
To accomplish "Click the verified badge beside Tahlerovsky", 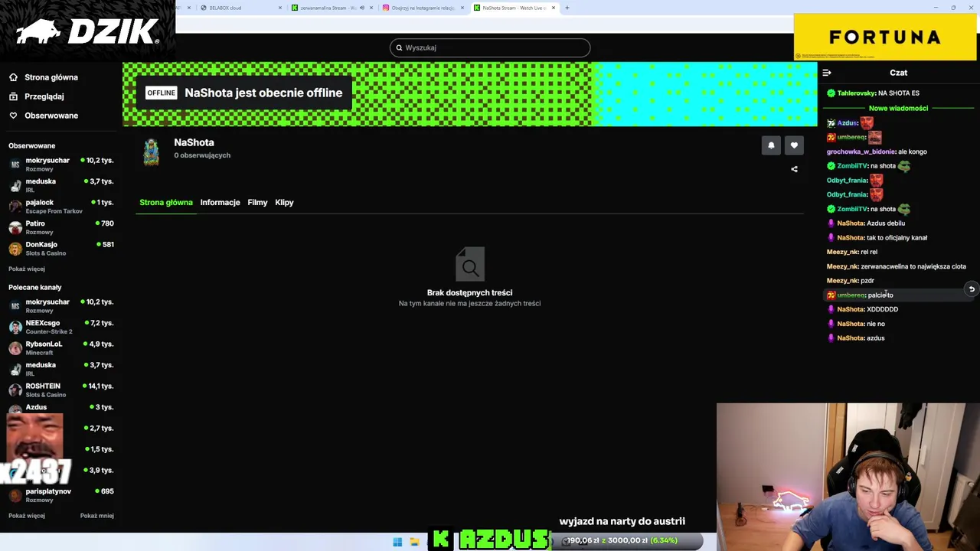I will pos(831,93).
